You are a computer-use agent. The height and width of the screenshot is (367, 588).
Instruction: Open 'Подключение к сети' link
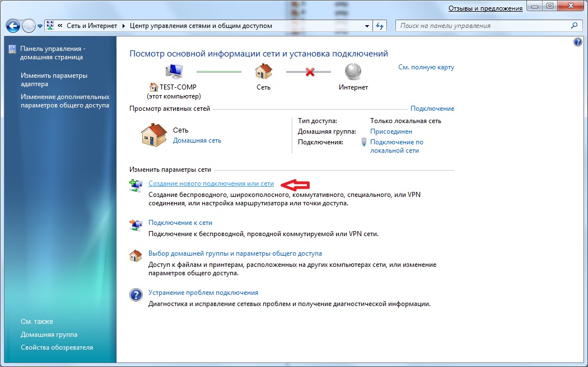click(x=180, y=223)
